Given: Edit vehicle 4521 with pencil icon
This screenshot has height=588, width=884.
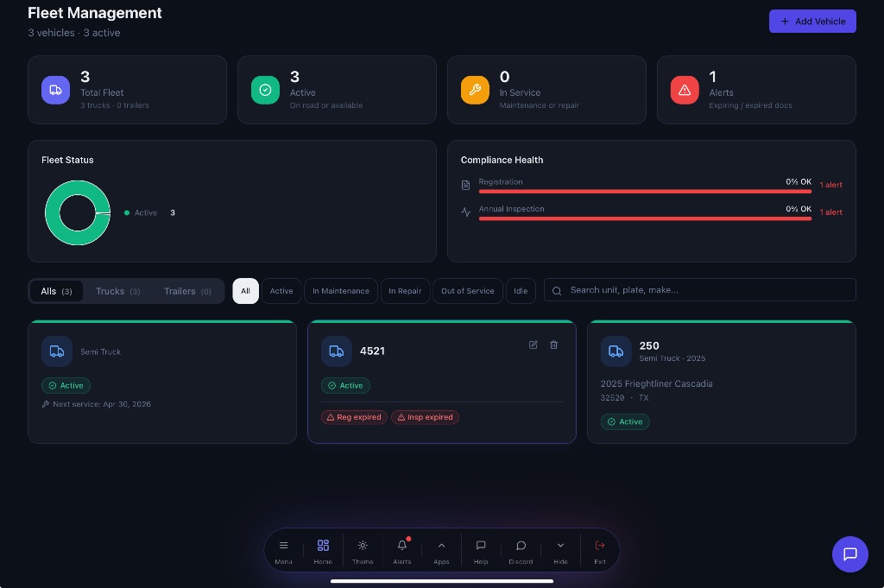Looking at the screenshot, I should click(533, 345).
